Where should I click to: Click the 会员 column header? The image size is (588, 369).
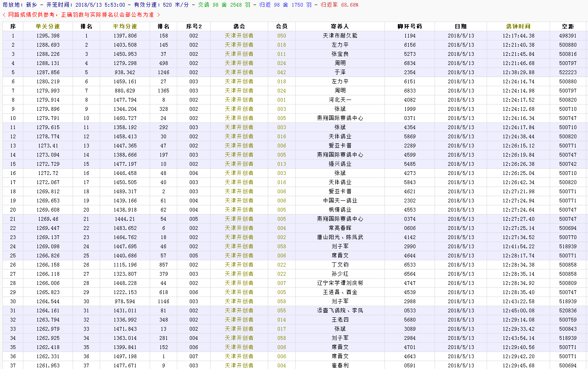(281, 26)
